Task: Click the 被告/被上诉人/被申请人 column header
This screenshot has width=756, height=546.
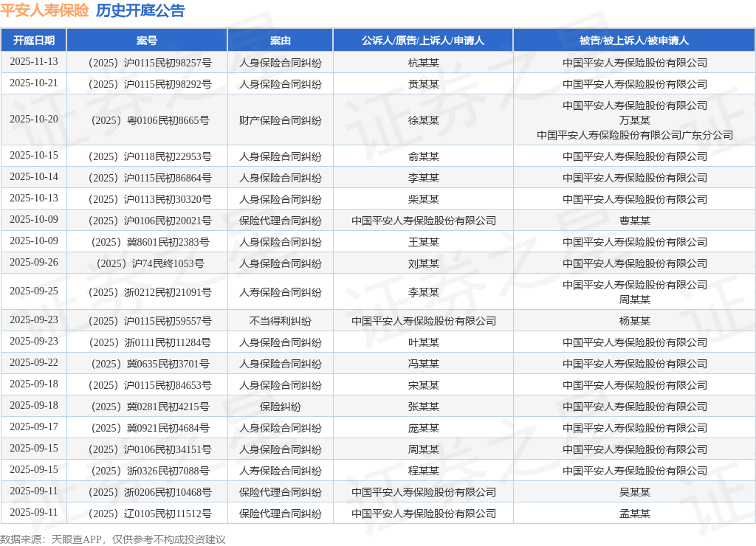Action: pos(634,41)
